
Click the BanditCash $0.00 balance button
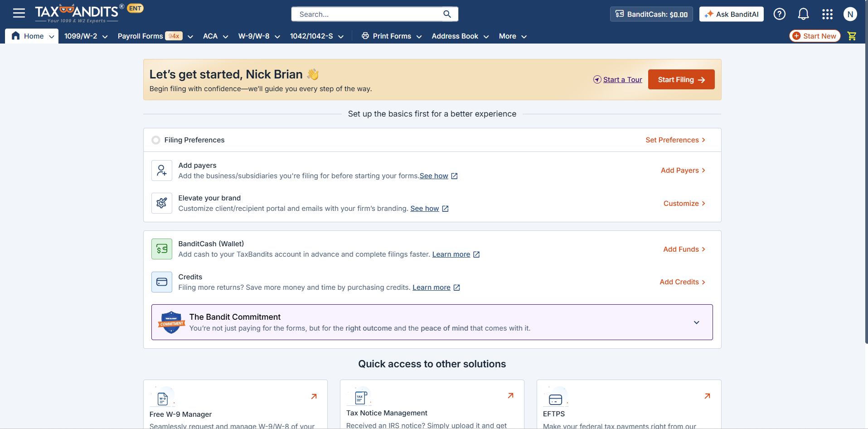point(651,14)
